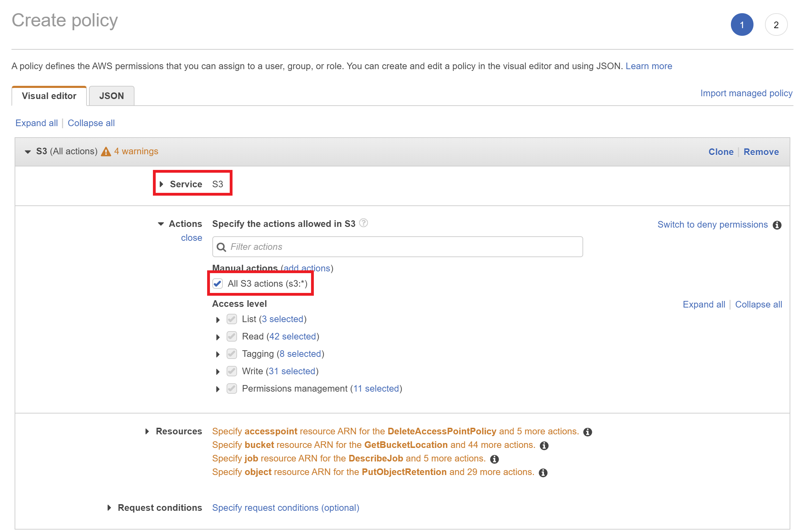The height and width of the screenshot is (532, 807).
Task: Remove the S3 permission block
Action: click(x=761, y=152)
